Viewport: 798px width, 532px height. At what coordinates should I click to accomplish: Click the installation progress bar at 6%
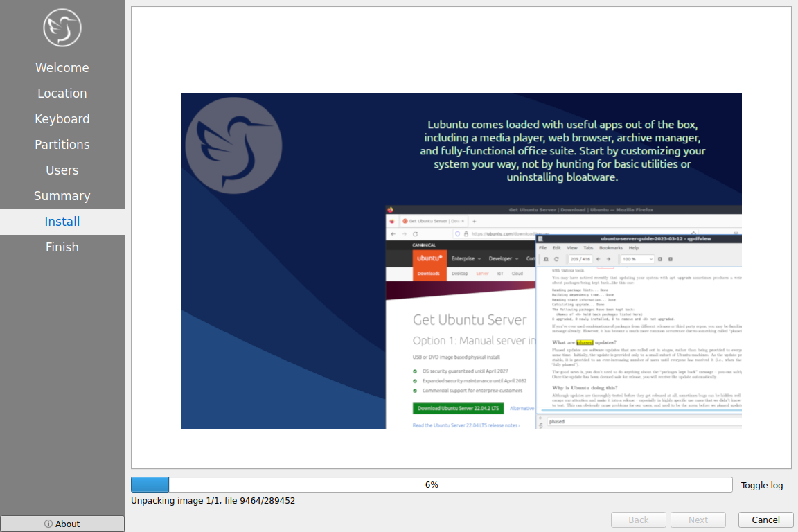[x=431, y=485]
